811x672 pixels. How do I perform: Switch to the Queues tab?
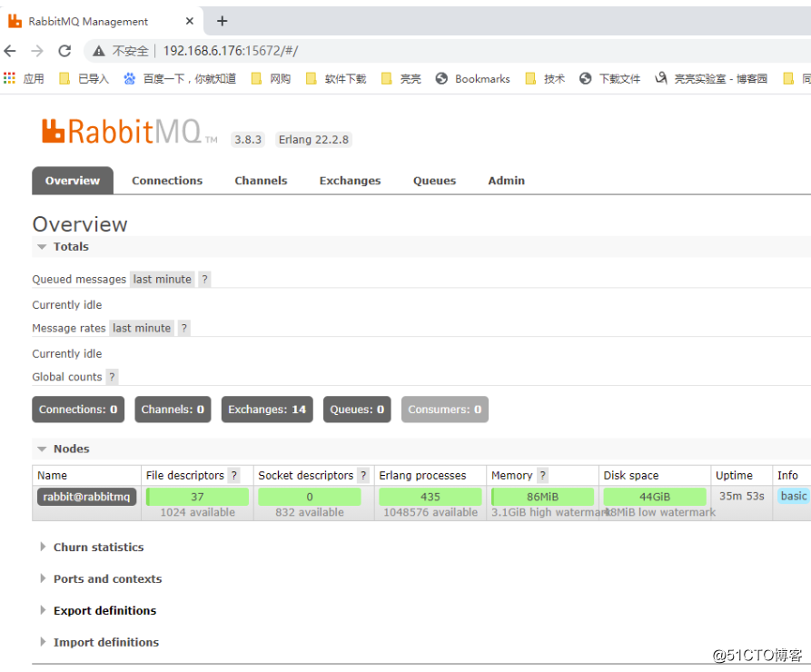[434, 181]
